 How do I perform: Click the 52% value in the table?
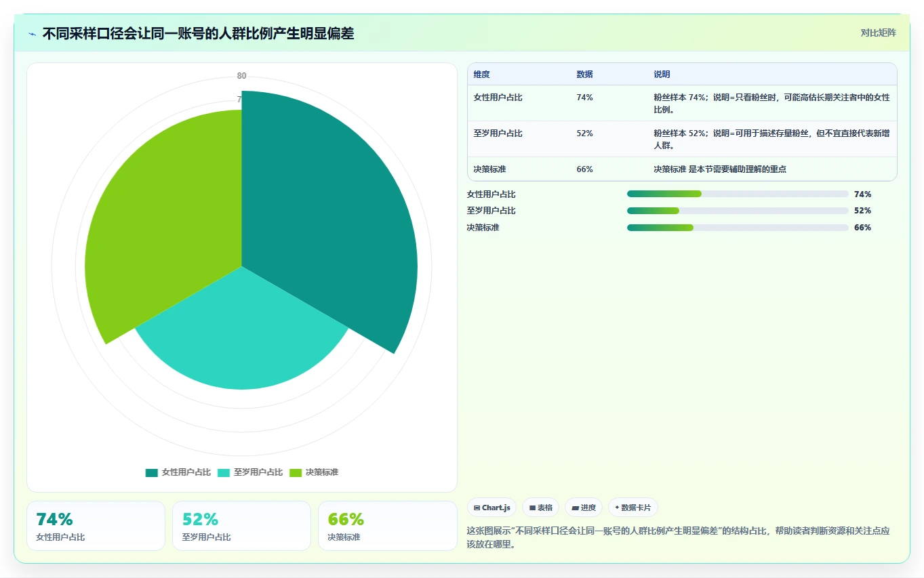584,133
